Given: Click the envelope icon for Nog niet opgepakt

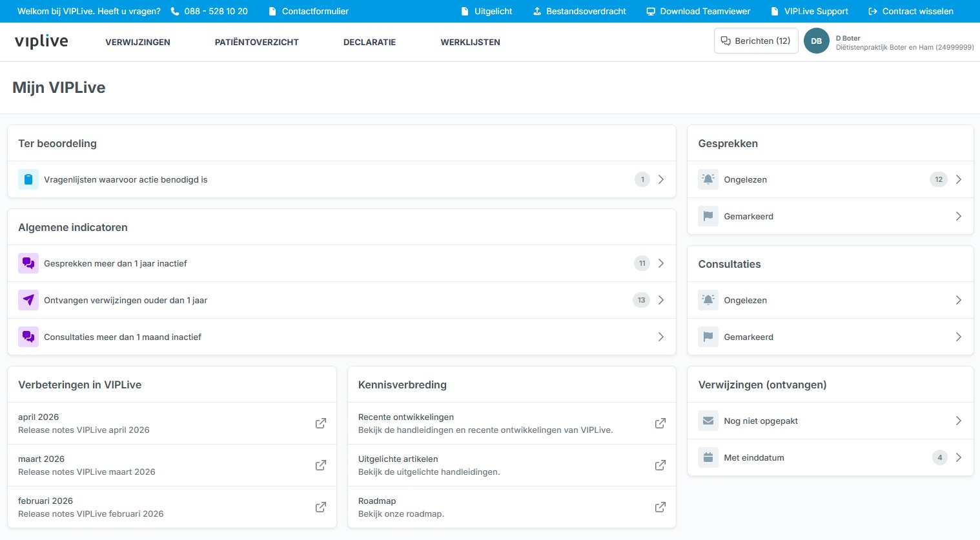Looking at the screenshot, I should point(708,421).
